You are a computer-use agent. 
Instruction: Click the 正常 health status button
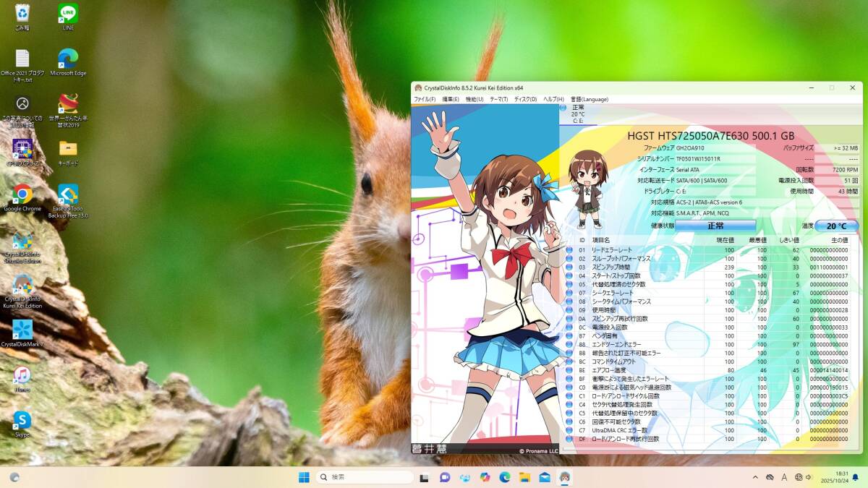click(x=715, y=226)
